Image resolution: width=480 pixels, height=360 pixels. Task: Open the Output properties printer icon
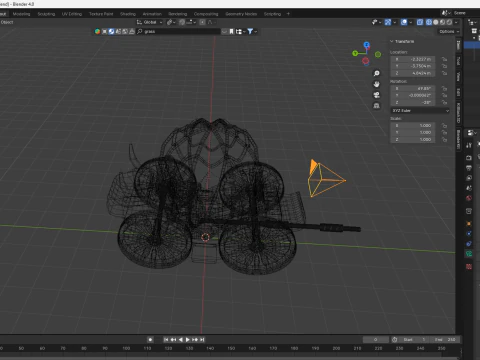pos(469,168)
